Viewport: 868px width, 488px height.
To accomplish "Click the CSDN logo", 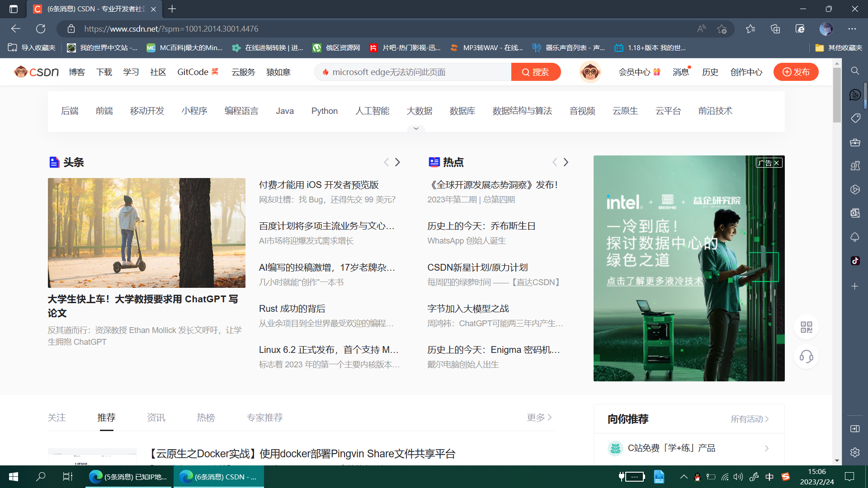I will pos(36,72).
